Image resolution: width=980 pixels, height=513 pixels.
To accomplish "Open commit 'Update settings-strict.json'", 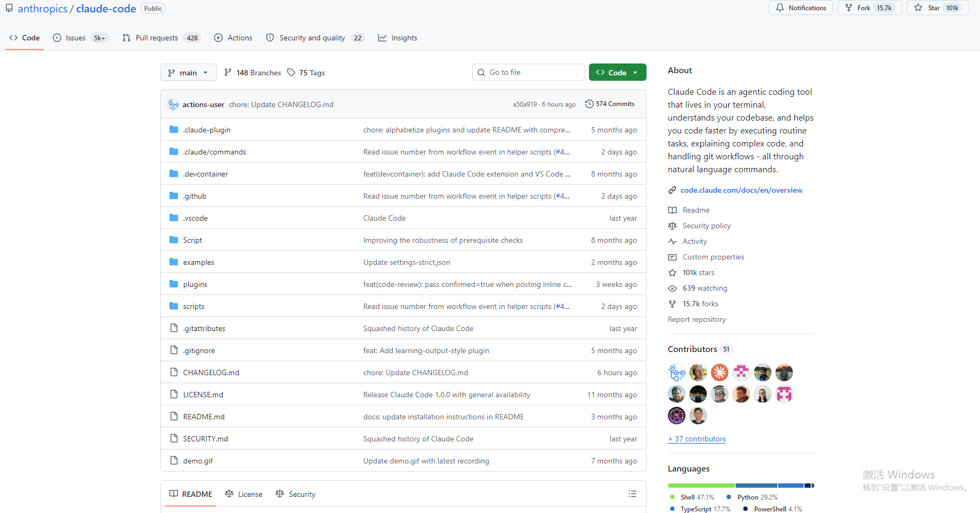I will click(x=407, y=262).
